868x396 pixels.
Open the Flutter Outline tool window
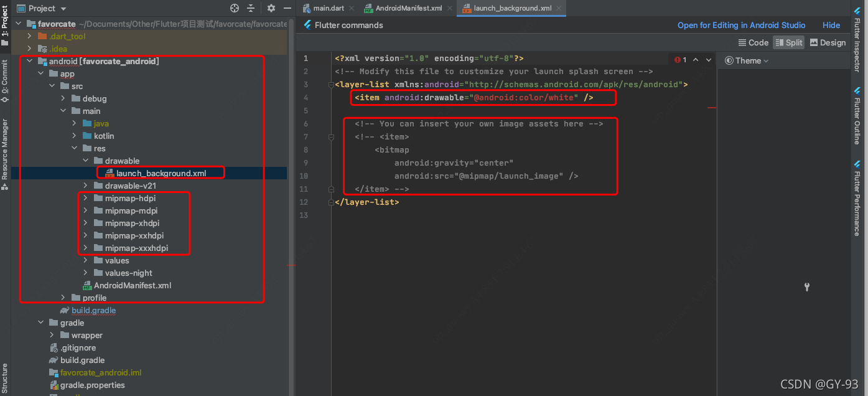pyautogui.click(x=857, y=115)
